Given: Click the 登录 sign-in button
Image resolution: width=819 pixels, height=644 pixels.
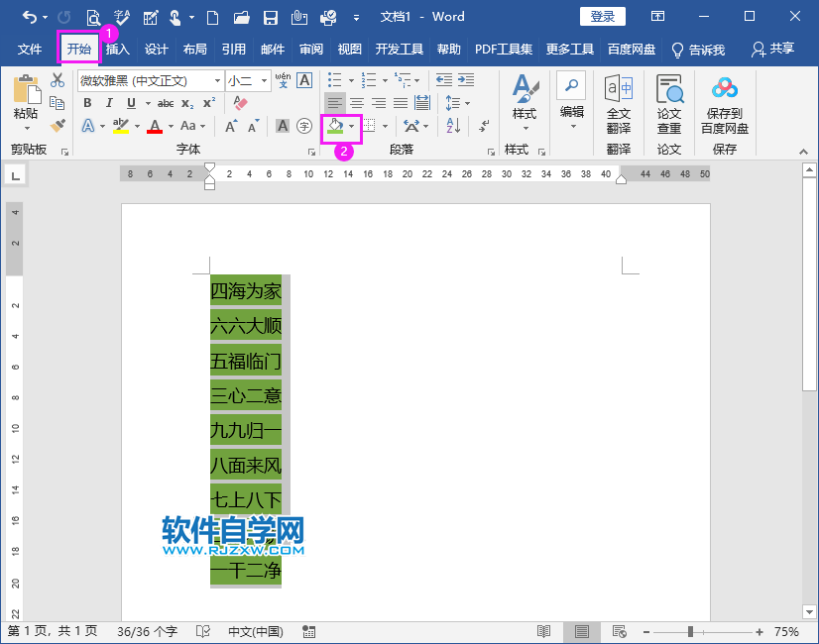Looking at the screenshot, I should [x=601, y=16].
